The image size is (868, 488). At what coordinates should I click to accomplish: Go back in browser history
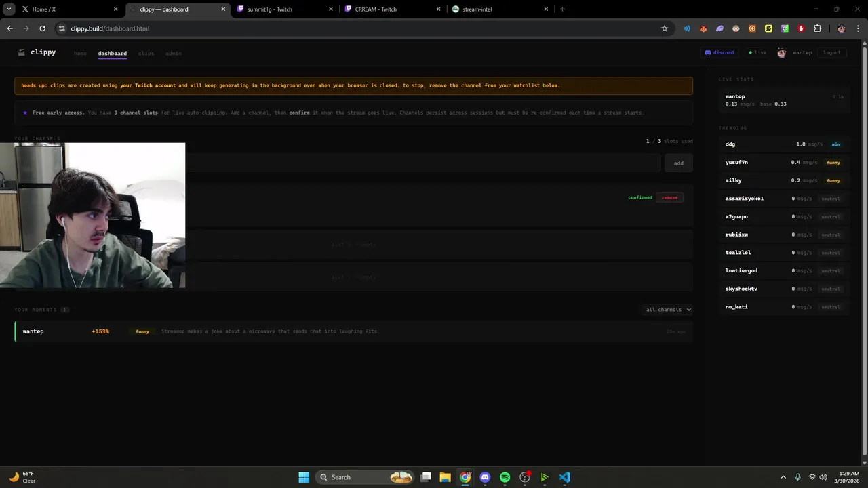9,28
